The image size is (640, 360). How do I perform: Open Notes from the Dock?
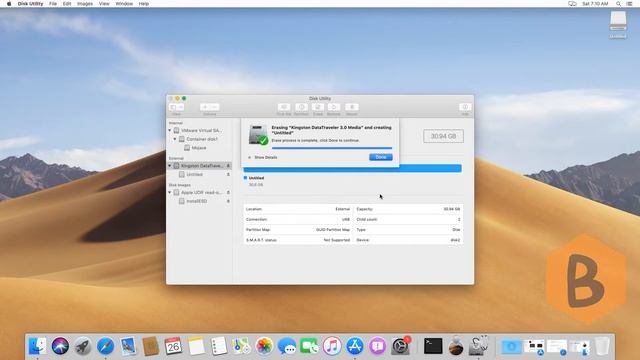(x=196, y=346)
